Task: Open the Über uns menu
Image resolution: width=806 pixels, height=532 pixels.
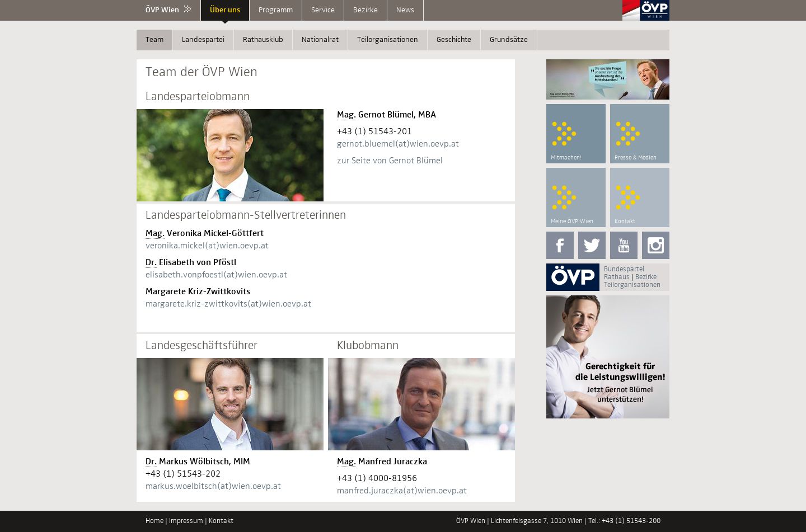Action: pyautogui.click(x=225, y=10)
